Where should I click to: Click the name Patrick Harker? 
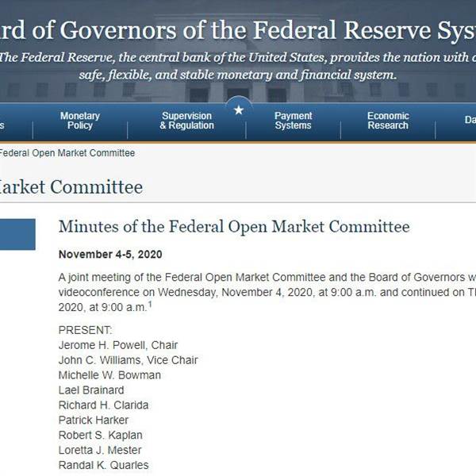94,420
